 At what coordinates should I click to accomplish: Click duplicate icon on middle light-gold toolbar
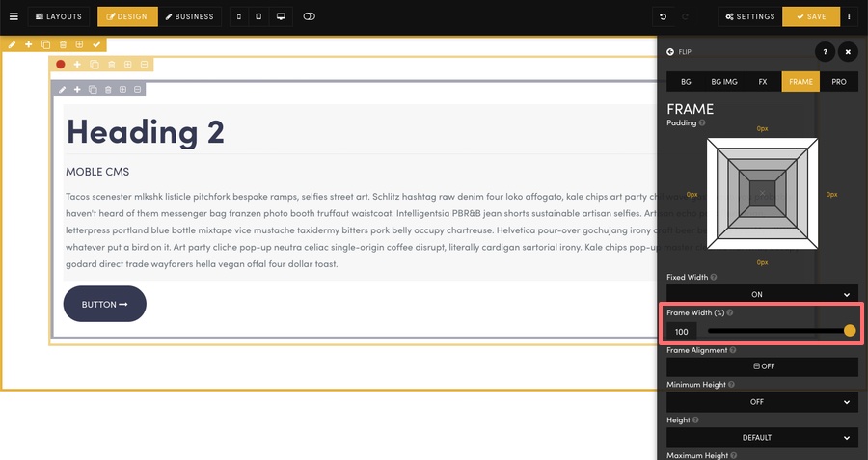[x=95, y=65]
